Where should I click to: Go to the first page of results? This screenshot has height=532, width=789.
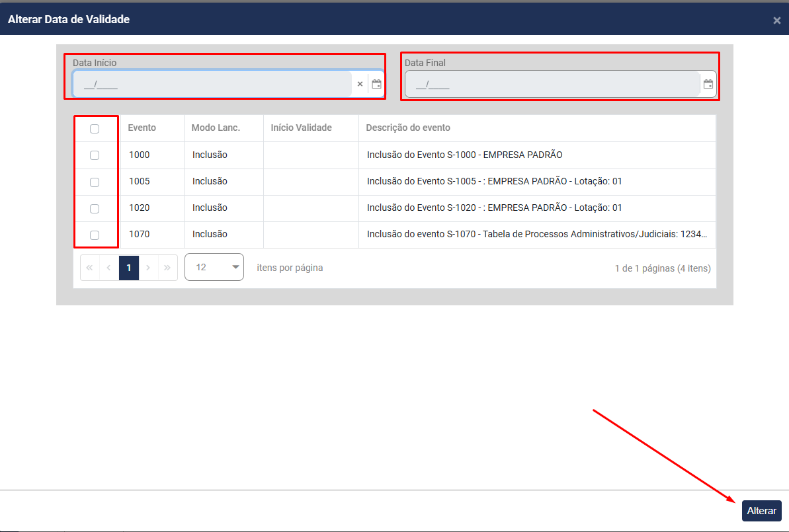tap(89, 268)
